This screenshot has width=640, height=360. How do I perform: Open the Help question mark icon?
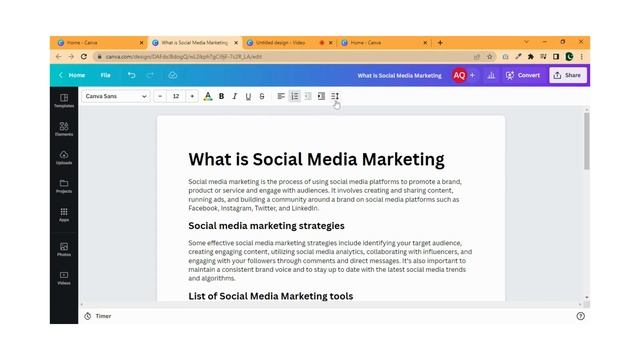tap(580, 316)
